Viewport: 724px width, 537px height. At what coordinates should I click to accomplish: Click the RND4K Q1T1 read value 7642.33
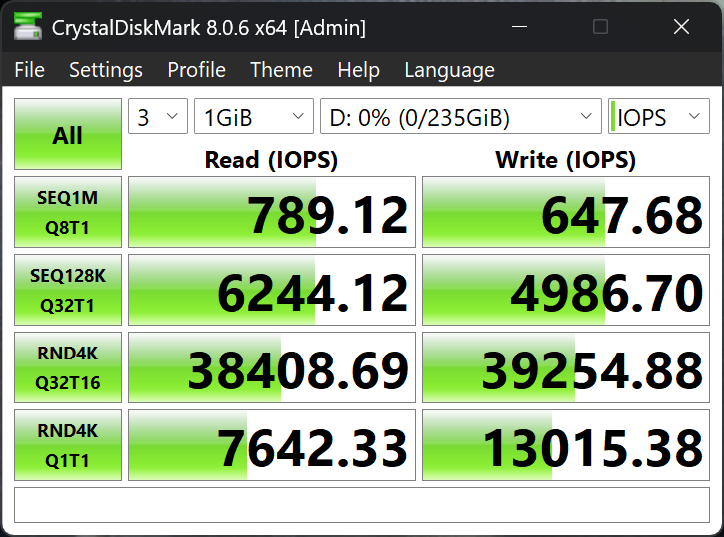[x=272, y=445]
